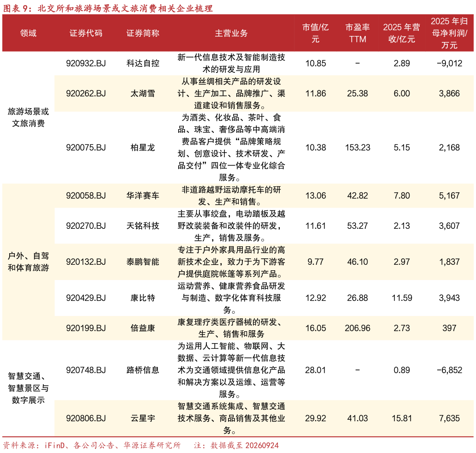Select the 主营业务 column header
The width and height of the screenshot is (476, 453).
pos(231,33)
